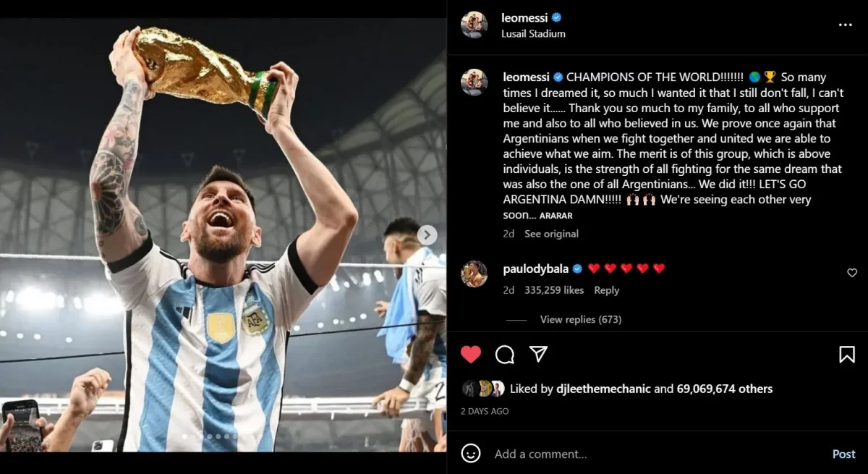Focus the Add a comment field
The width and height of the screenshot is (868, 474).
click(651, 454)
